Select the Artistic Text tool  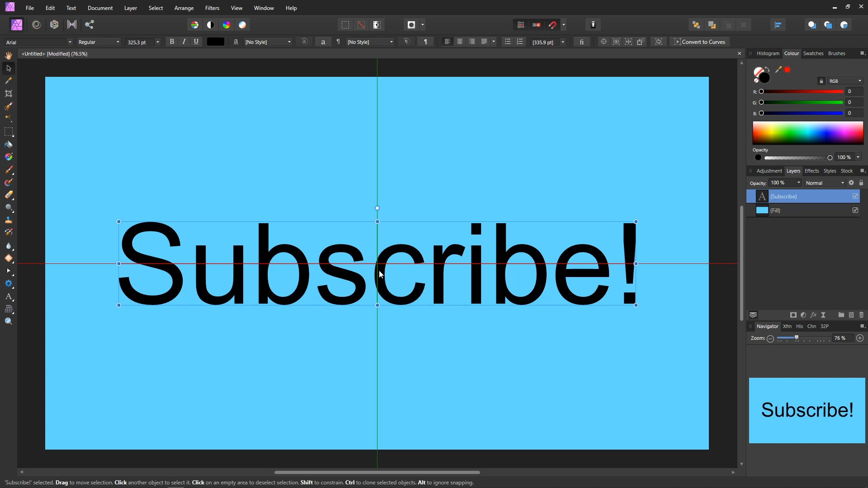click(x=9, y=297)
